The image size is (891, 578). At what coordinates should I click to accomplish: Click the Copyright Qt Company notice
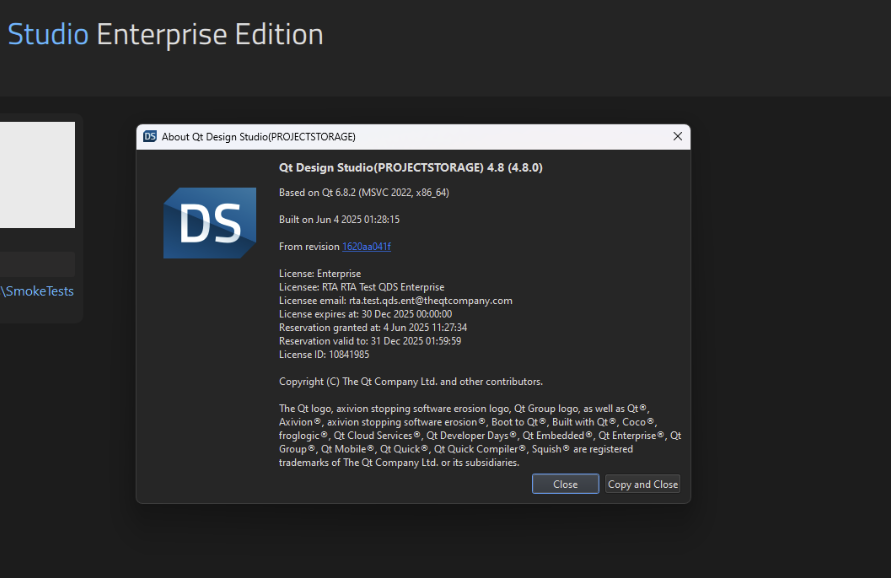411,381
